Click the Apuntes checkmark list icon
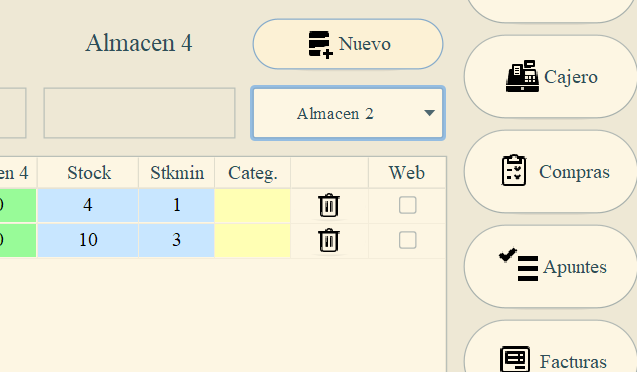637x372 pixels. click(x=518, y=264)
